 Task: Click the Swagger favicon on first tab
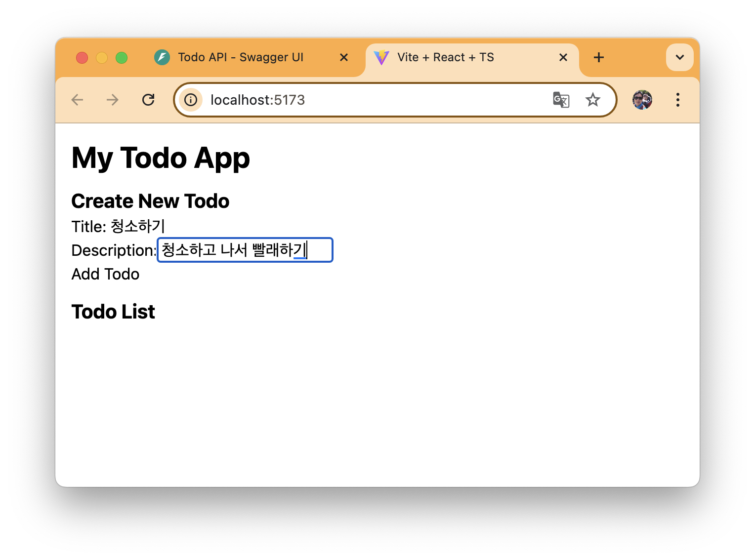tap(162, 57)
